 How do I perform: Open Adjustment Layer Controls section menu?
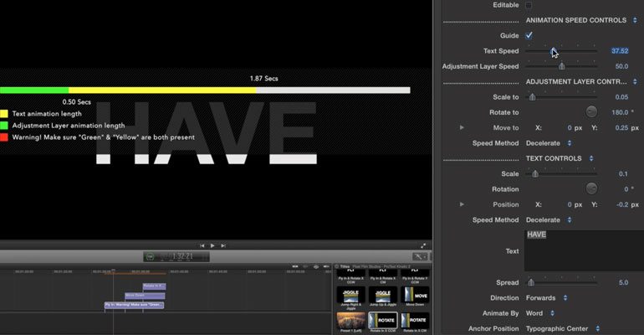635,81
